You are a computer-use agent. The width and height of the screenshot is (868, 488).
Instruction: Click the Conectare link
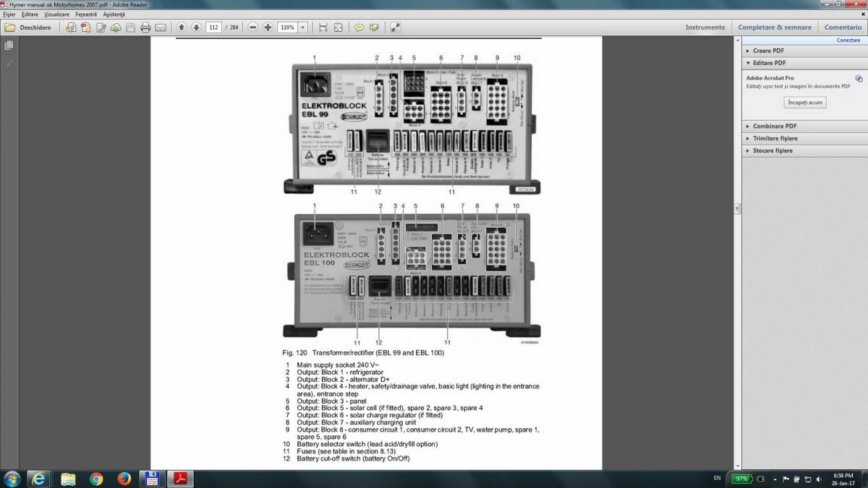tap(848, 40)
